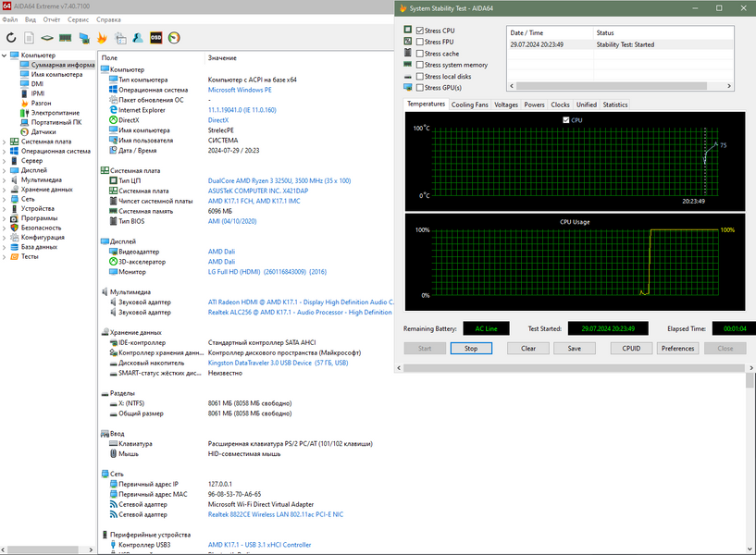Open the CPUID panel button
This screenshot has height=555, width=756.
[631, 349]
